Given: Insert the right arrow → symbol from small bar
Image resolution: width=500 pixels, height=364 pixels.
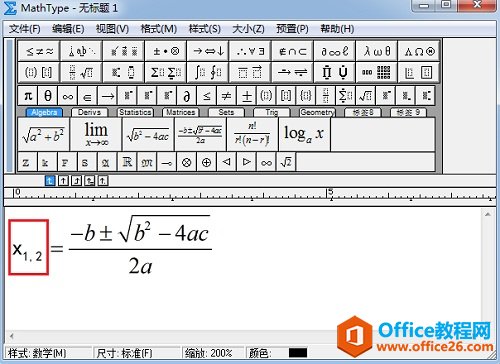Looking at the screenshot, I should [108, 96].
